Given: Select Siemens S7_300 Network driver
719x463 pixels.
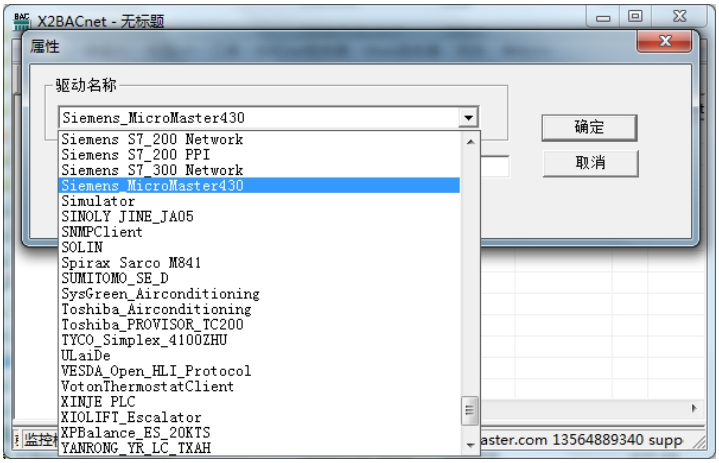Looking at the screenshot, I should pyautogui.click(x=259, y=170).
